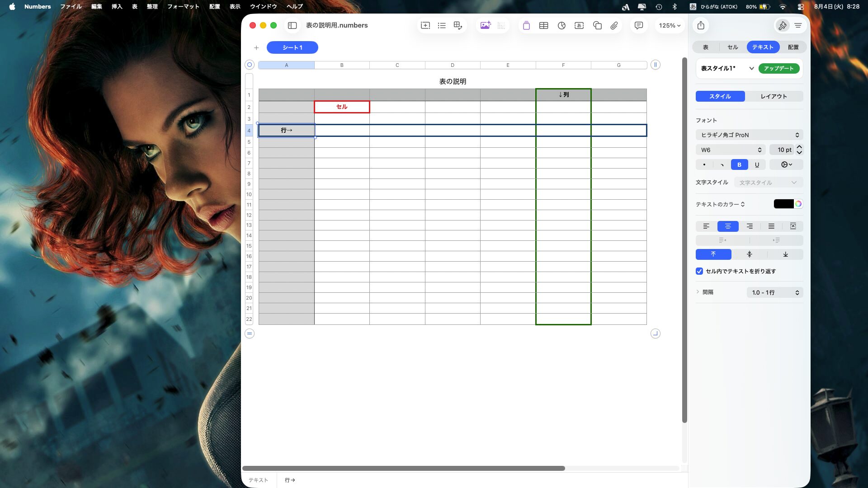The image size is (868, 488).
Task: Add a comment using the comment icon
Action: click(x=639, y=26)
